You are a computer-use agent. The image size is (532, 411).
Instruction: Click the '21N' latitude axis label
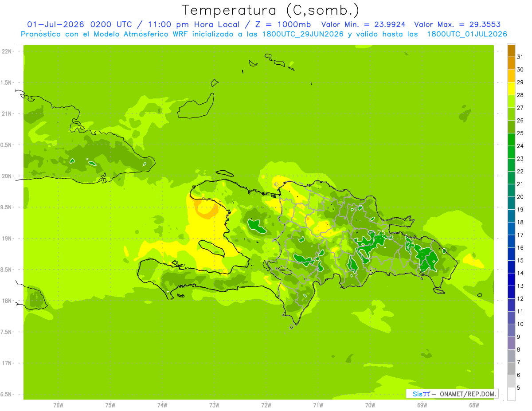point(7,114)
